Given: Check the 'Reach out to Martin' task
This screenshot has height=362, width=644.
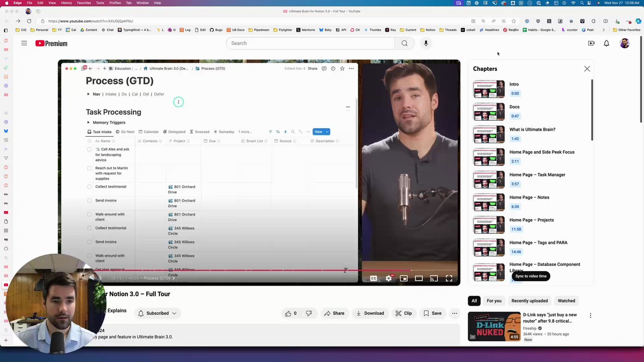Looking at the screenshot, I should [90, 168].
